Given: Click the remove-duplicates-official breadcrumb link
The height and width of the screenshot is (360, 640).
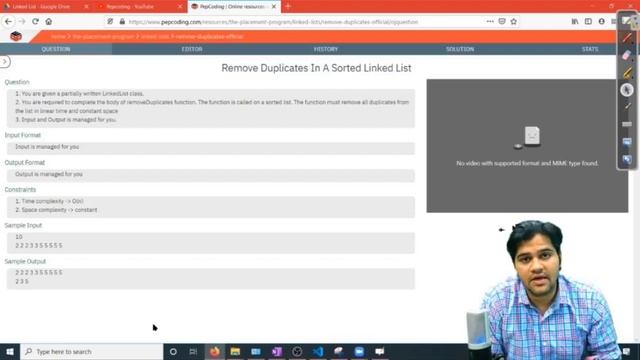Looking at the screenshot, I should 209,36.
